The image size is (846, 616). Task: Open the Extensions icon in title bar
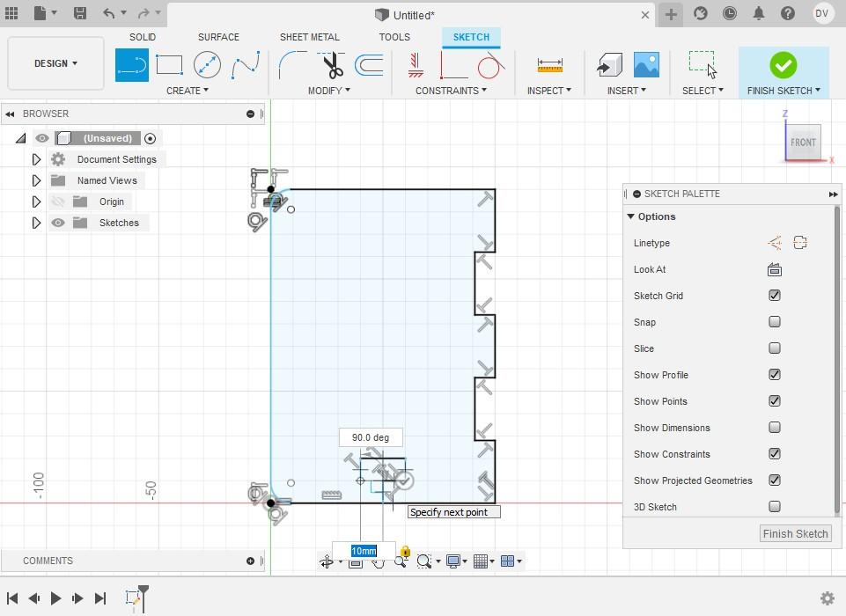701,13
